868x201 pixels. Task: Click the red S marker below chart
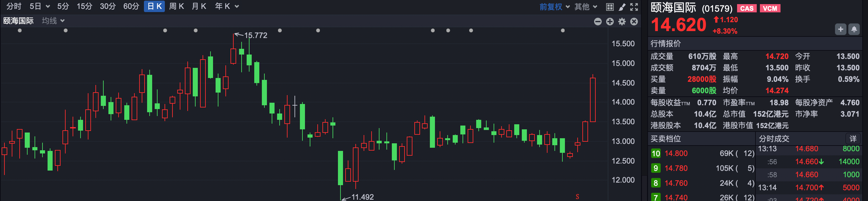(577, 197)
